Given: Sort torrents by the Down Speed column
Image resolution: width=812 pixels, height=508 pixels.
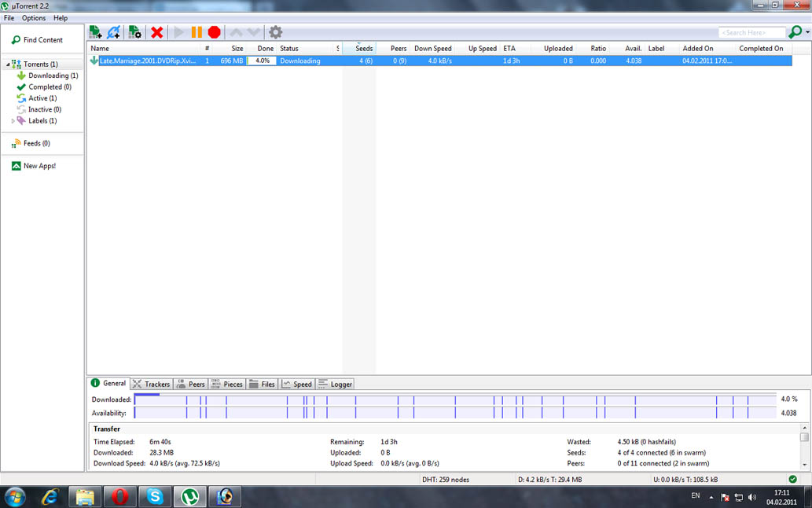Looking at the screenshot, I should 432,49.
